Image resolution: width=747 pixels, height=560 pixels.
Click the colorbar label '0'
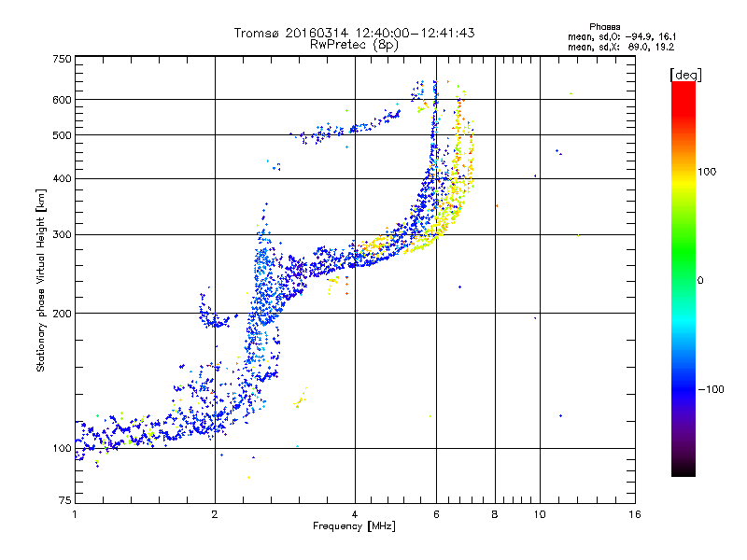[x=700, y=281]
